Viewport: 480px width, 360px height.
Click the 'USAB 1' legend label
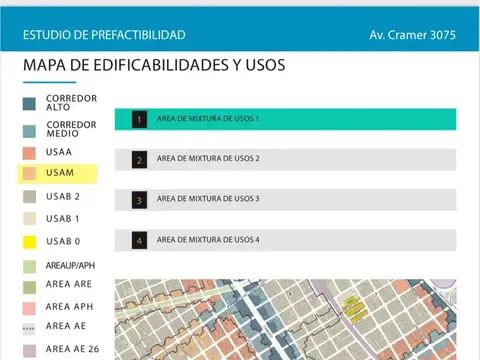[63, 219]
